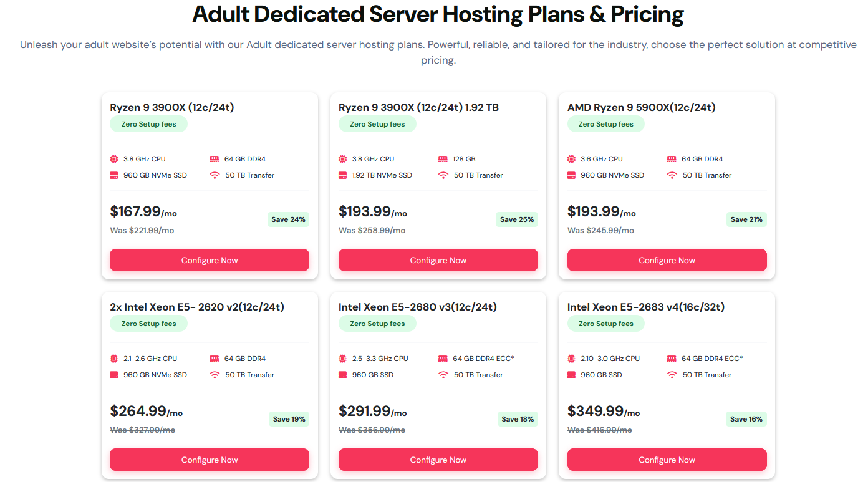Viewport: 868px width, 482px height.
Task: Select the "$349.99/mo" price
Action: point(604,412)
